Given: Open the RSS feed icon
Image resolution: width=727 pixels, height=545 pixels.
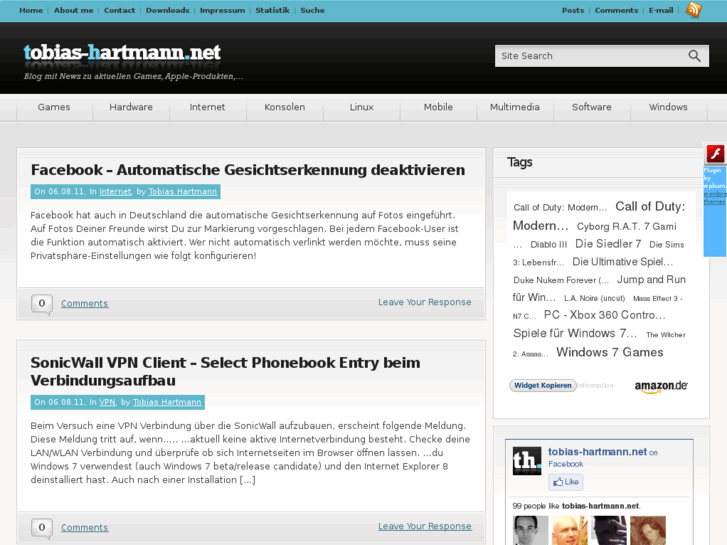Looking at the screenshot, I should 694,9.
